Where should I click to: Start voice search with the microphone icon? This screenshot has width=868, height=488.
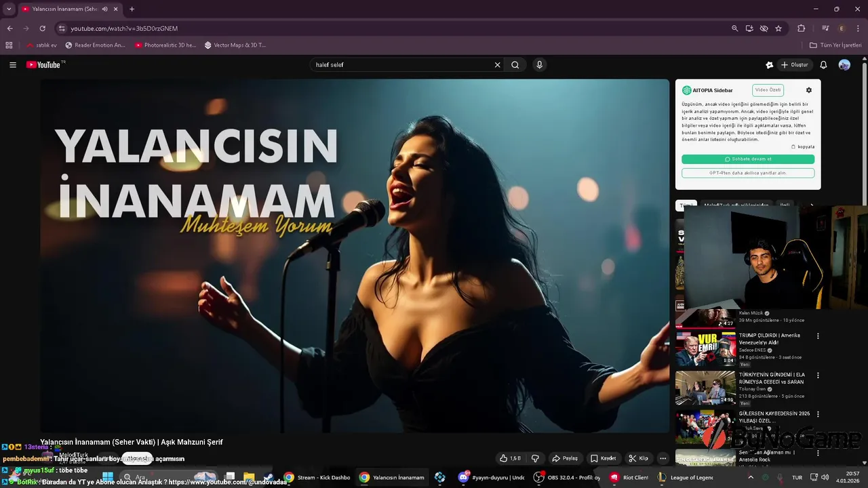point(539,65)
